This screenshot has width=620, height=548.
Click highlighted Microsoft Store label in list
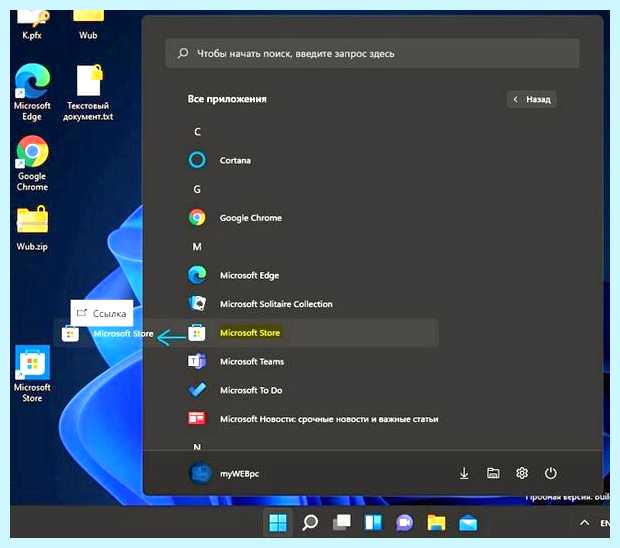point(250,333)
